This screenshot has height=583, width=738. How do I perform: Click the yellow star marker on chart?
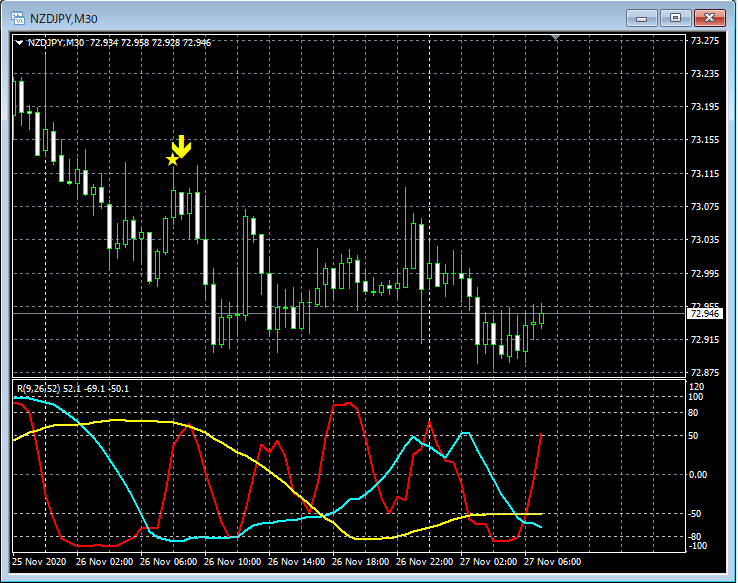(x=172, y=159)
